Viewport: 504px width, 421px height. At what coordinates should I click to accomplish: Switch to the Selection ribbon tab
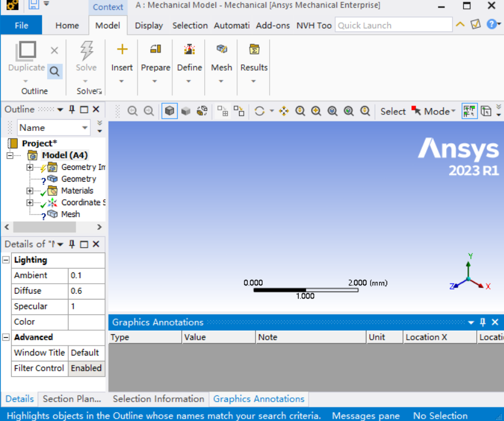coord(189,25)
